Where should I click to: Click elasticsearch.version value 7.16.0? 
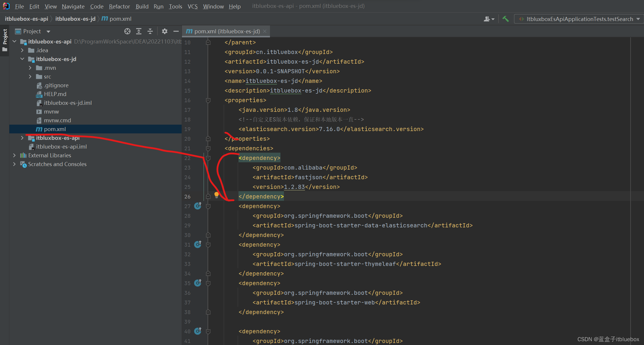point(329,129)
